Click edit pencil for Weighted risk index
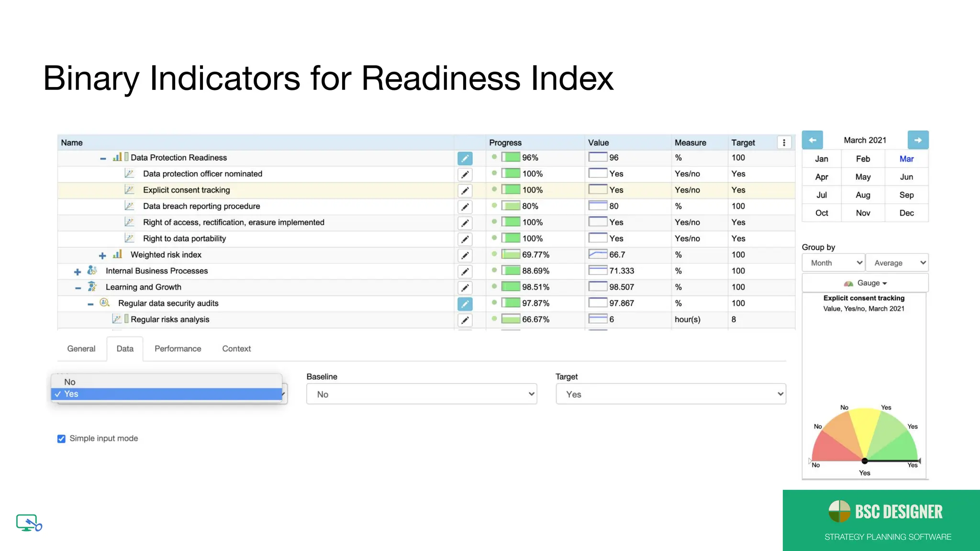980x551 pixels. tap(465, 255)
